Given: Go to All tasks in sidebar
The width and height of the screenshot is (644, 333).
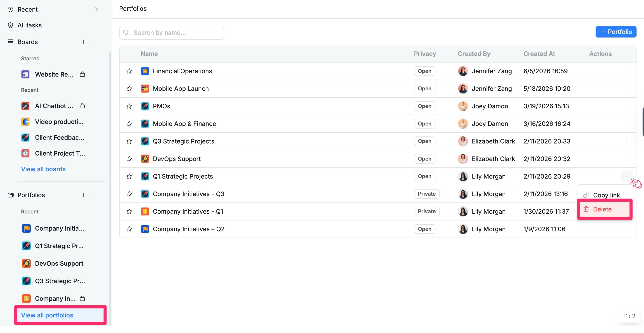Looking at the screenshot, I should pos(30,25).
